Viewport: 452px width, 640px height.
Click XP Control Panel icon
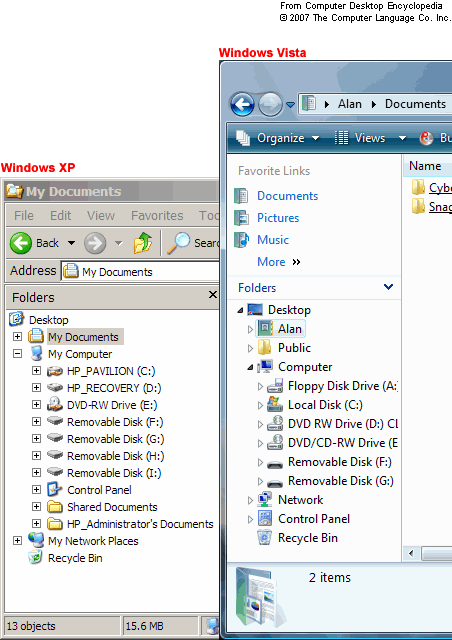[55, 489]
